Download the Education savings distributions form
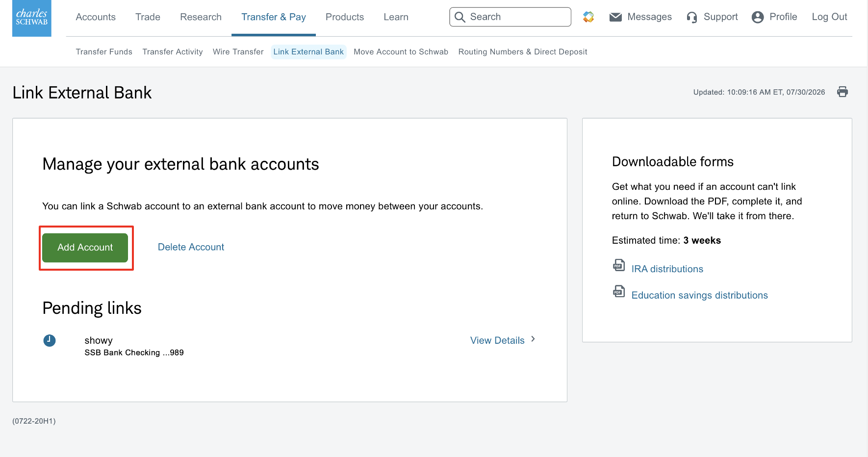Image resolution: width=868 pixels, height=457 pixels. (699, 295)
